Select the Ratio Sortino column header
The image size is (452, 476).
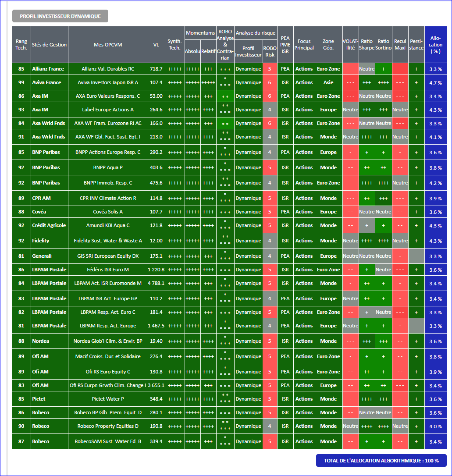coord(384,45)
